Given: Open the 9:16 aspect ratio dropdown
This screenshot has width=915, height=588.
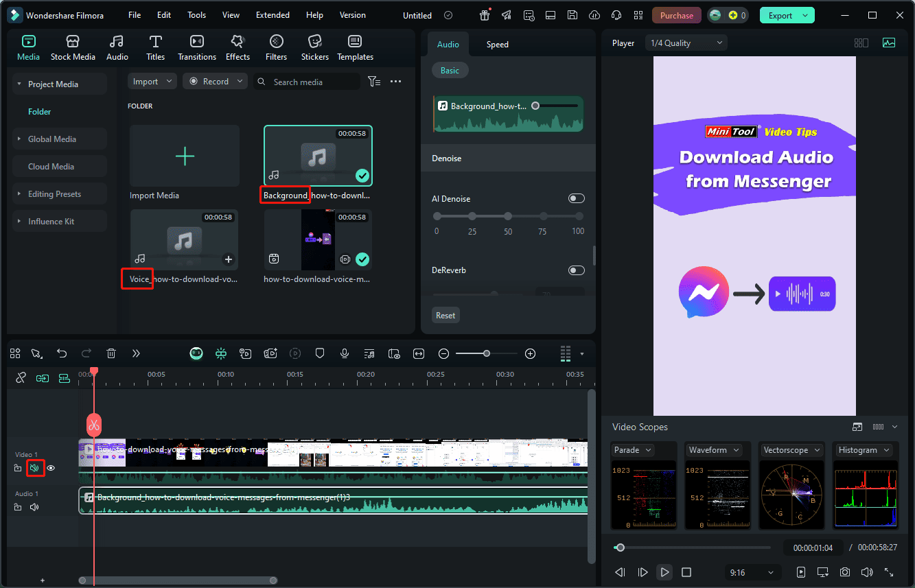Looking at the screenshot, I should pyautogui.click(x=752, y=572).
